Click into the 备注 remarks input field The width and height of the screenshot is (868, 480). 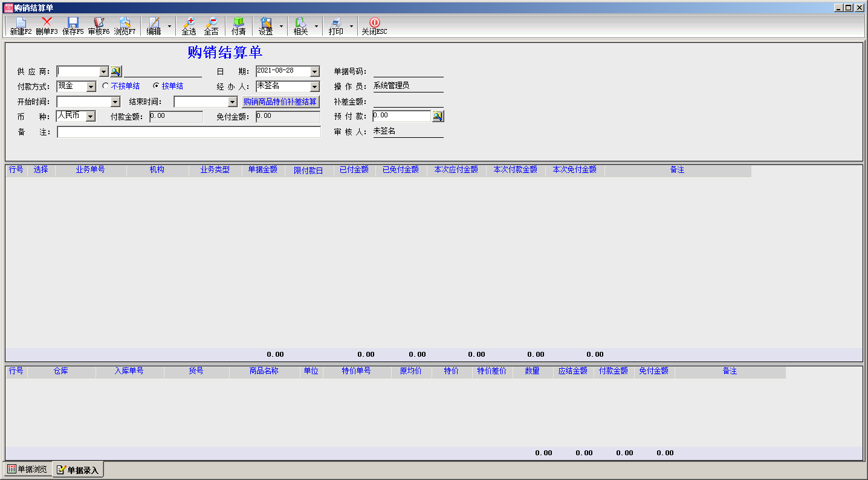tap(189, 132)
